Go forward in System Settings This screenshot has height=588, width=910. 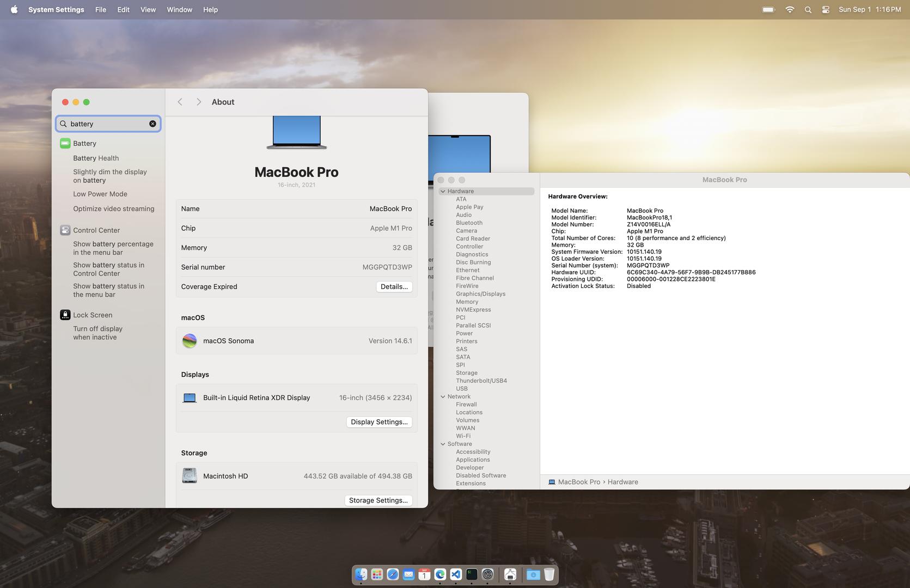coord(199,102)
